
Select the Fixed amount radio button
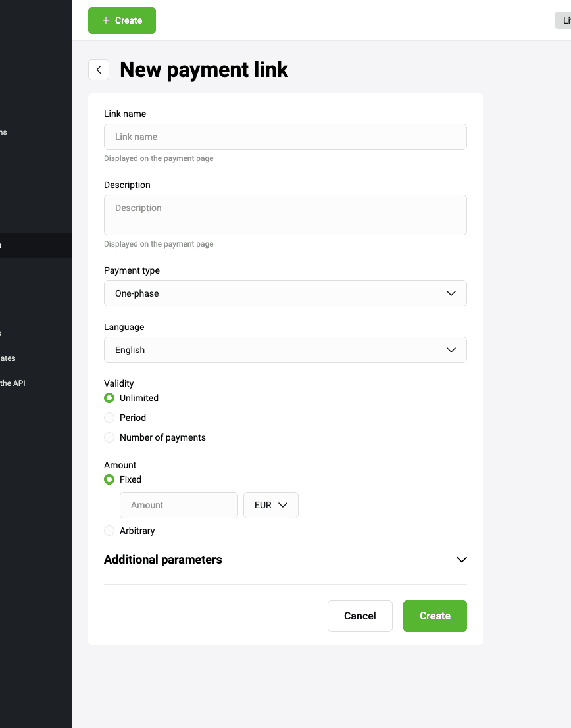pyautogui.click(x=110, y=479)
